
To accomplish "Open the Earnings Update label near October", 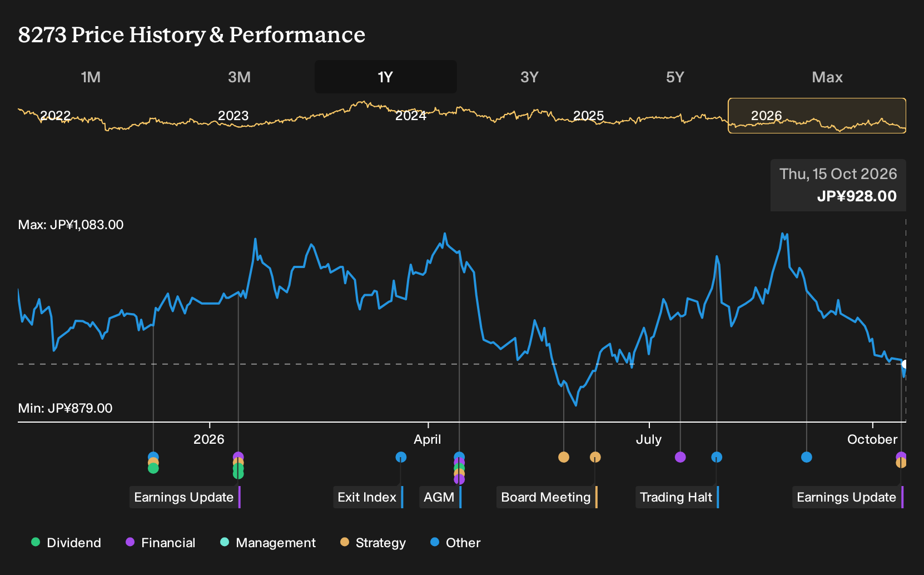I will coord(847,497).
